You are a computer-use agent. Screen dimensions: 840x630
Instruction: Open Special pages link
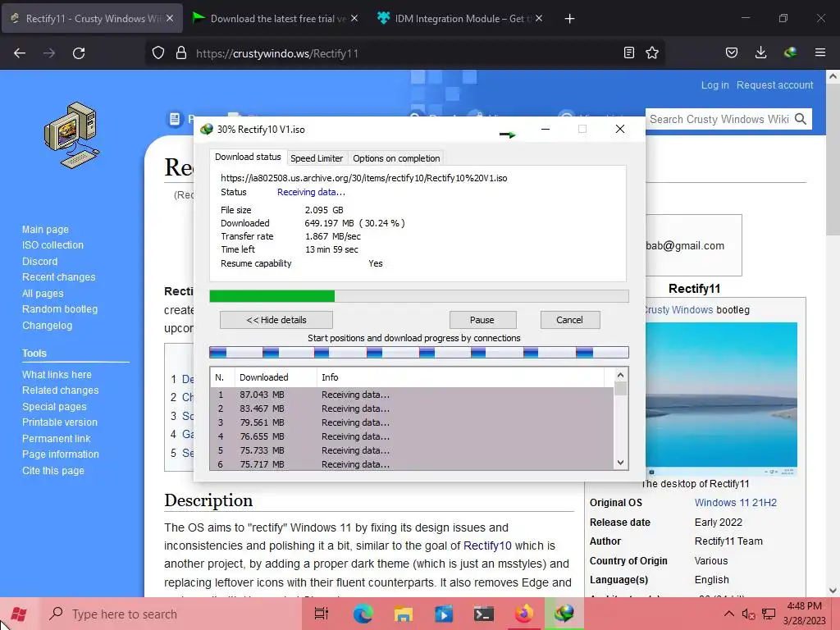[54, 407]
